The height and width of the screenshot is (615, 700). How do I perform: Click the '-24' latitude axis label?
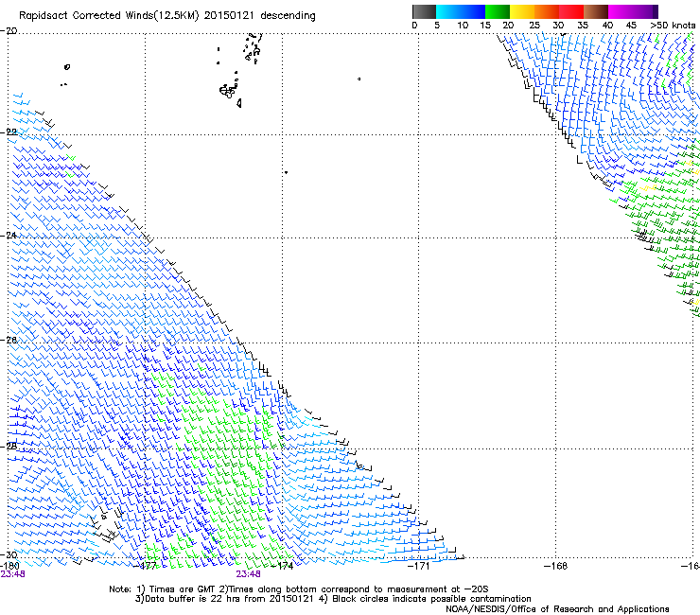coord(9,236)
